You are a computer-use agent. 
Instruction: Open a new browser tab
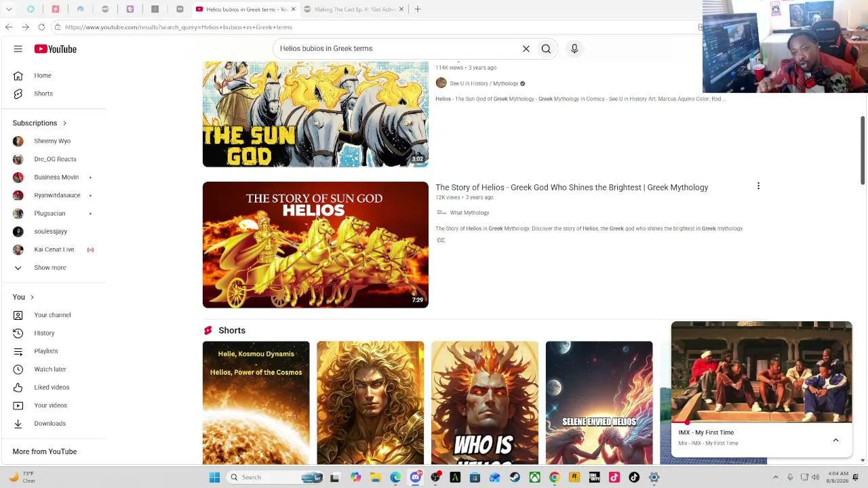click(x=418, y=9)
